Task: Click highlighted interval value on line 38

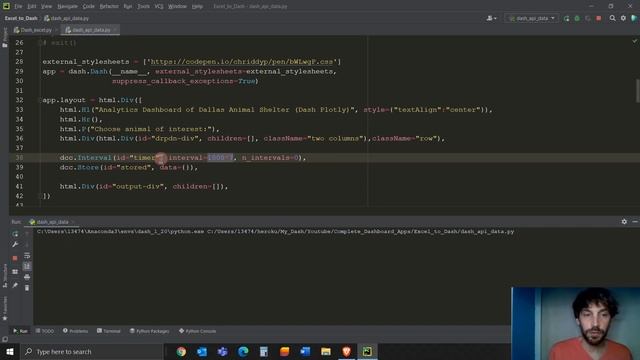Action: point(220,158)
